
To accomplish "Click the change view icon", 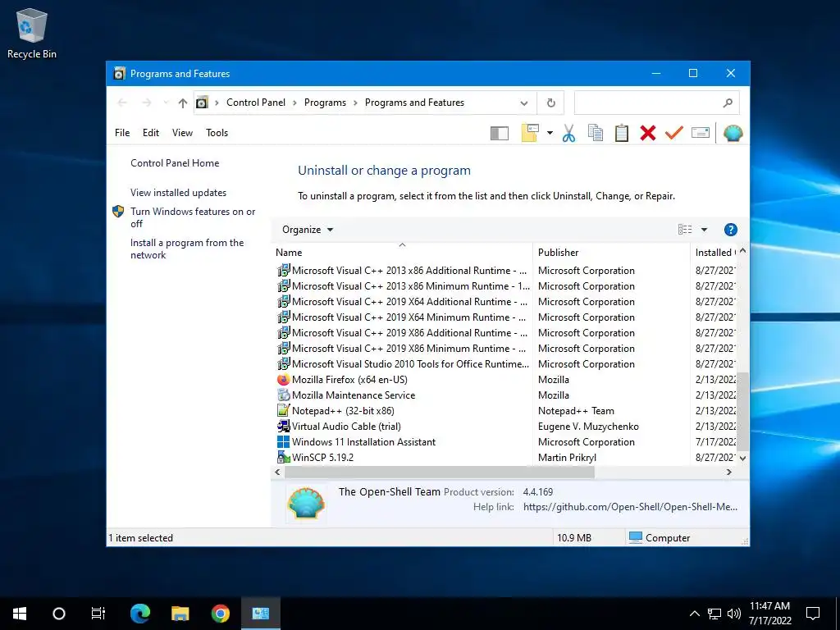I will click(685, 230).
